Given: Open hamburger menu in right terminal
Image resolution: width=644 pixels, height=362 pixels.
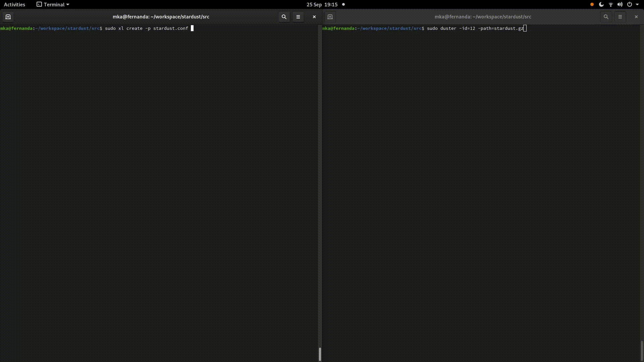Looking at the screenshot, I should click(x=620, y=17).
